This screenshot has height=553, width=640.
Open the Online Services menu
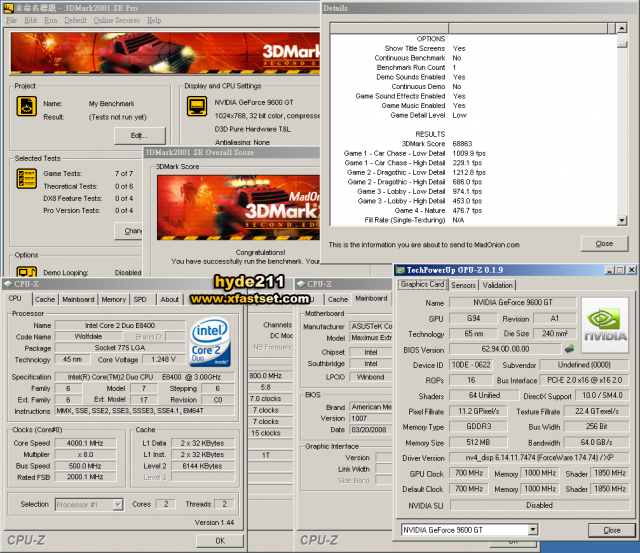pos(117,20)
